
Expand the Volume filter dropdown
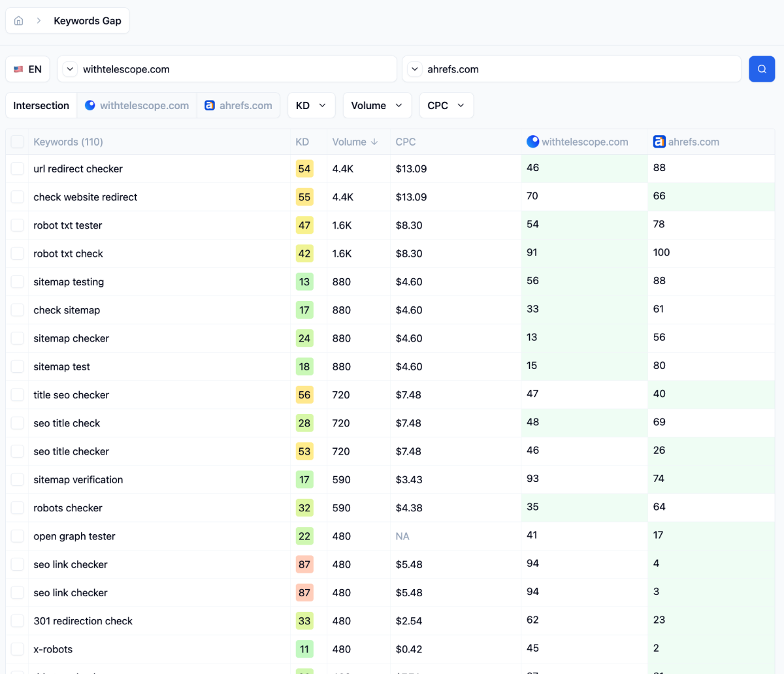tap(377, 106)
